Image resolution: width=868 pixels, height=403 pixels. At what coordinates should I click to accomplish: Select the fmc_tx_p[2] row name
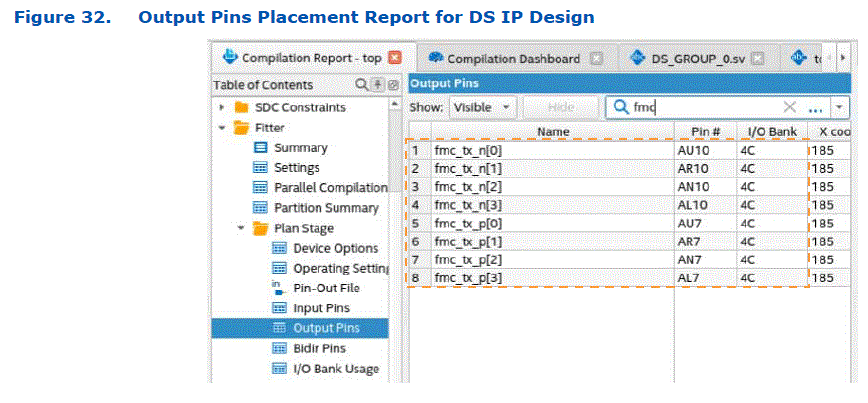coord(468,260)
